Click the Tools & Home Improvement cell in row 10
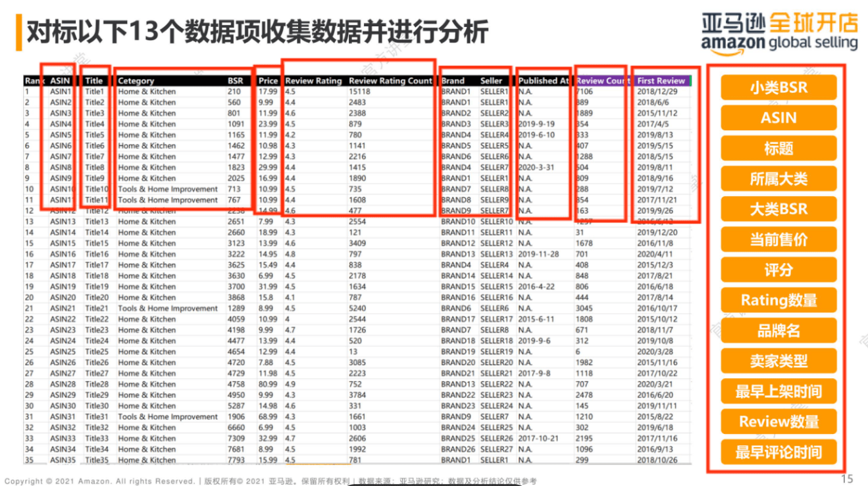This screenshot has width=868, height=486. coord(168,189)
